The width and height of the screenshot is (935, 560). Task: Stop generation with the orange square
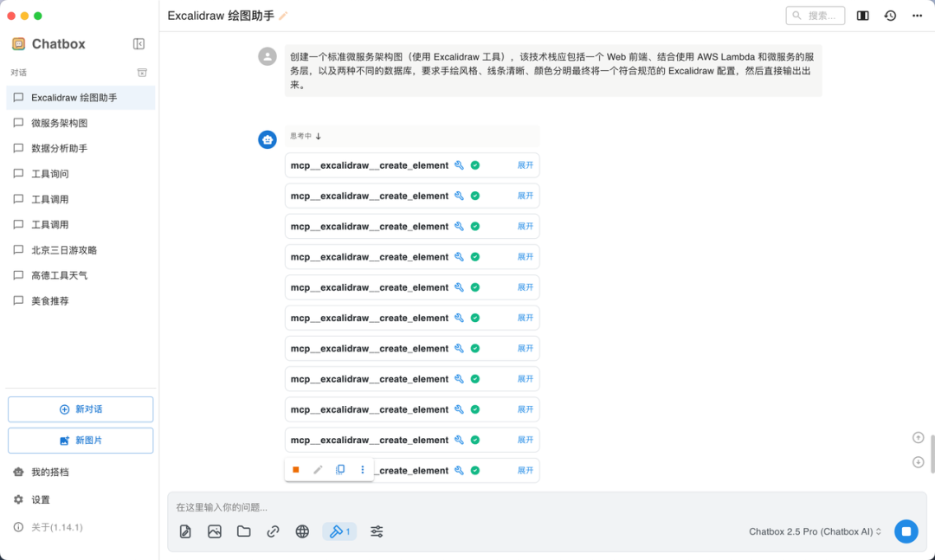[295, 469]
